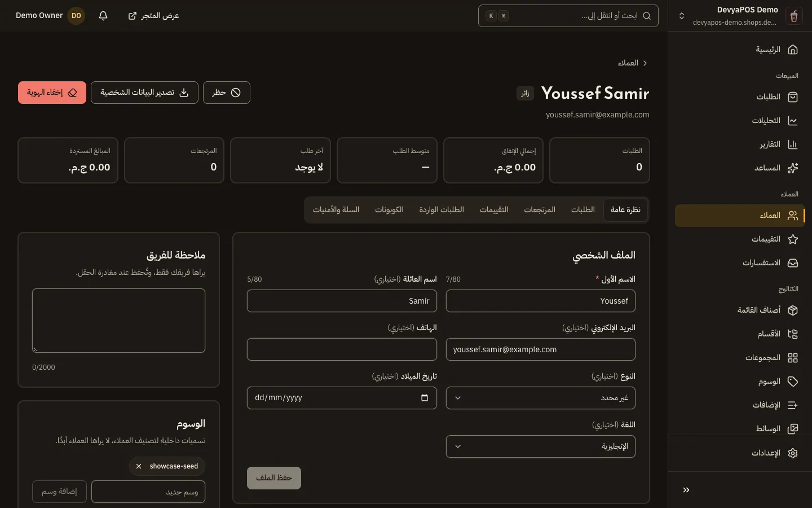Open the النوع gender dropdown

tap(541, 398)
